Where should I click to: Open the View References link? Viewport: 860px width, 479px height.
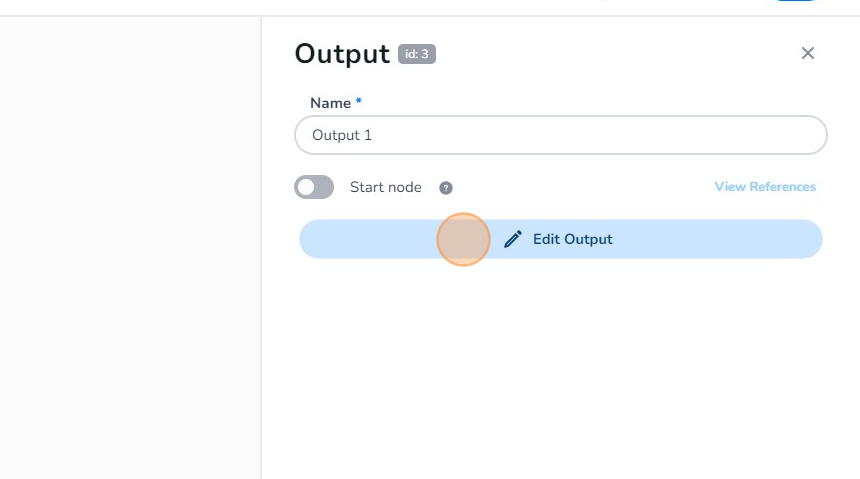pos(765,187)
